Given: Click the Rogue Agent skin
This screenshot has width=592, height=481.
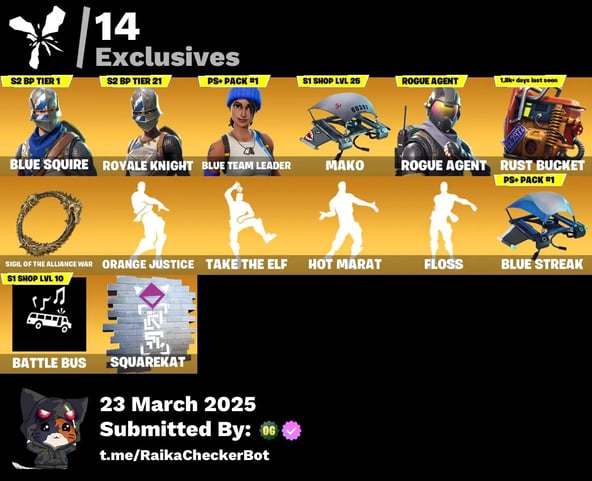Looking at the screenshot, I should click(443, 126).
